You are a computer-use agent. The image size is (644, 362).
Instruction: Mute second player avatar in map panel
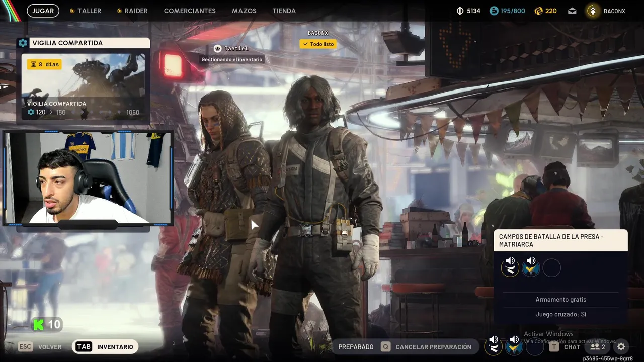(x=531, y=267)
